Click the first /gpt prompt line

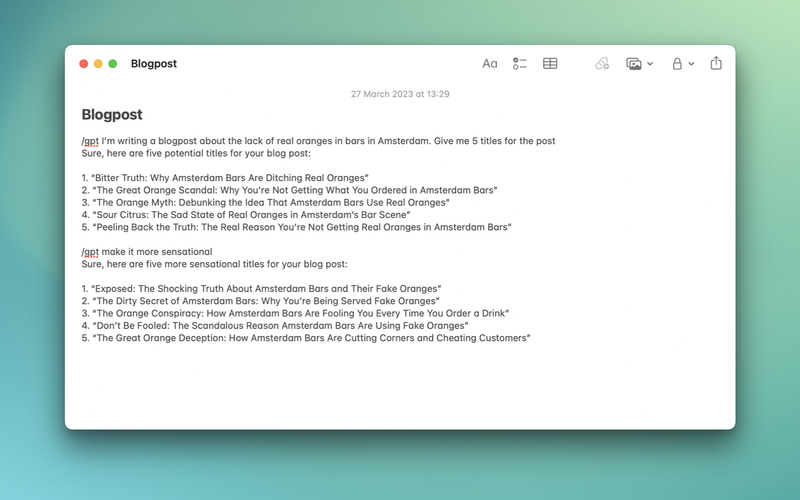(318, 141)
